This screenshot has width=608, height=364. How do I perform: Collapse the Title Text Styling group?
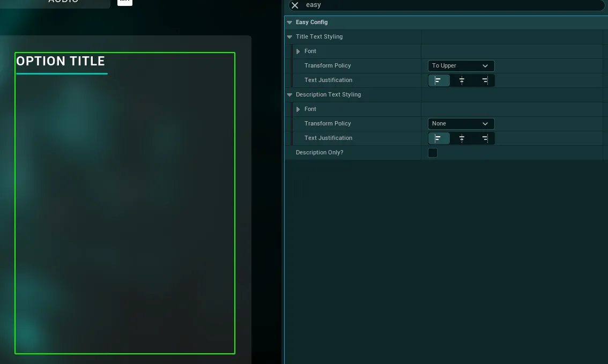tap(290, 37)
